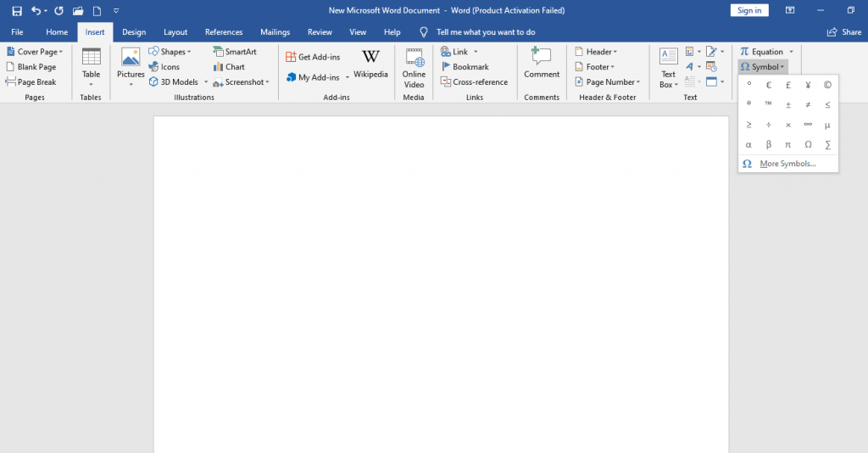This screenshot has height=453, width=868.
Task: Insert an Online Video
Action: point(414,67)
